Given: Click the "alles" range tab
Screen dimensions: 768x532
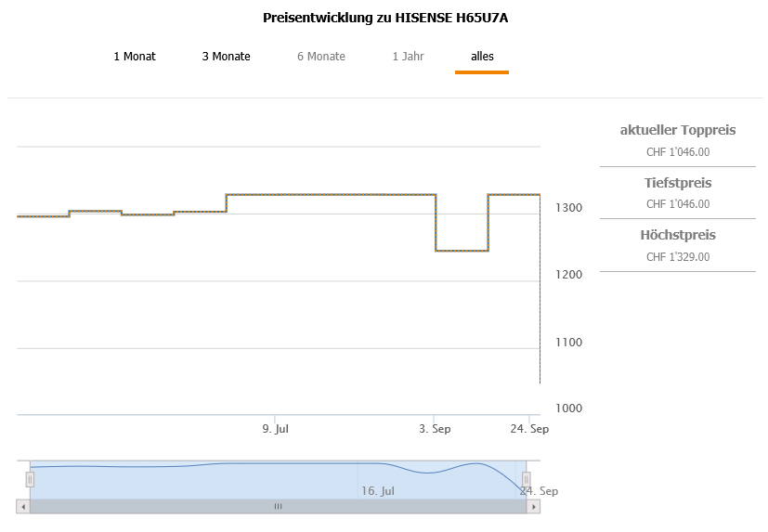Looking at the screenshot, I should click(x=482, y=57).
